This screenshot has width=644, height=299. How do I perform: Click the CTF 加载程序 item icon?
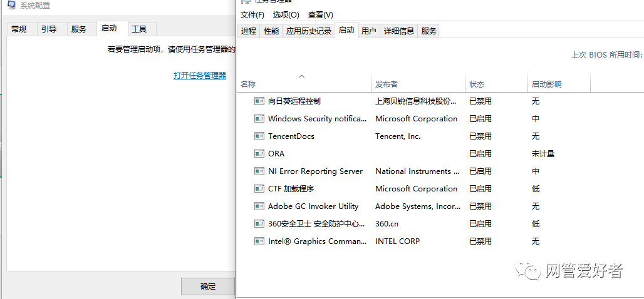(259, 189)
